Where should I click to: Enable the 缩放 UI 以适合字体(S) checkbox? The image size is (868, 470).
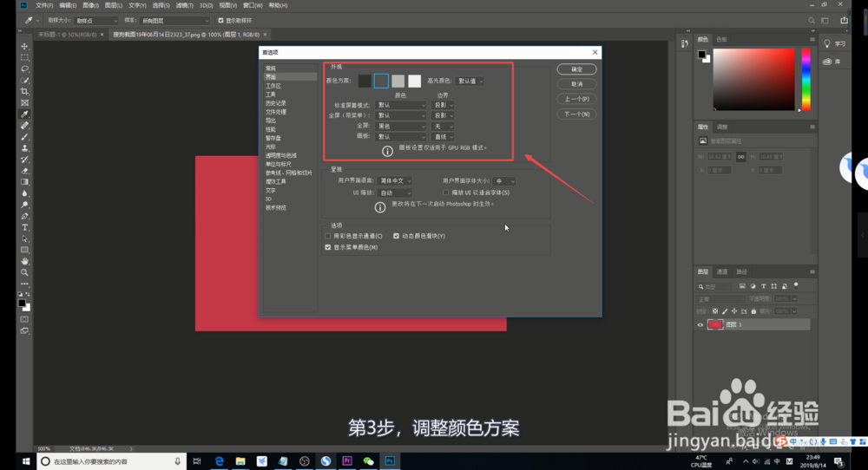click(445, 193)
